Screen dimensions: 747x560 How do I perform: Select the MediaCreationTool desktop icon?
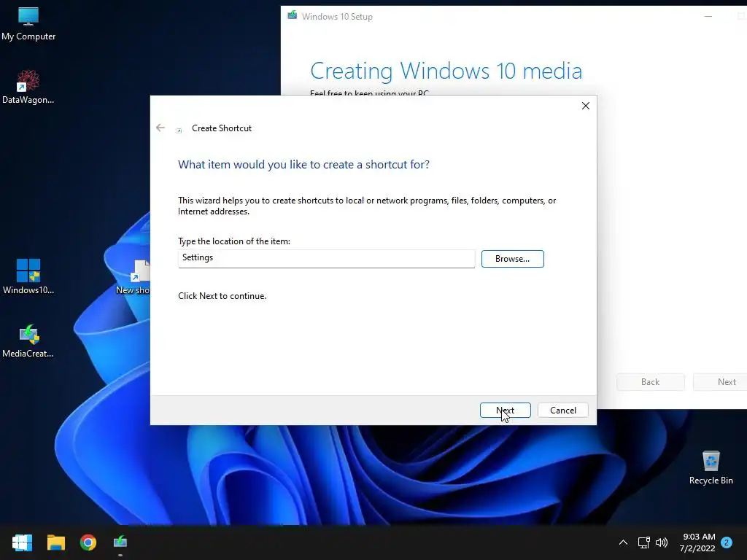28,341
